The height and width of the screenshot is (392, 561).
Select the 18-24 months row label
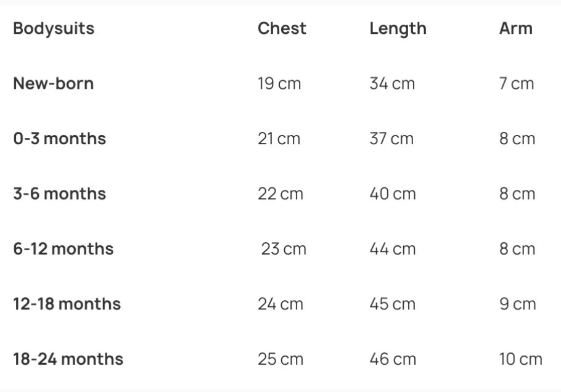(x=68, y=359)
